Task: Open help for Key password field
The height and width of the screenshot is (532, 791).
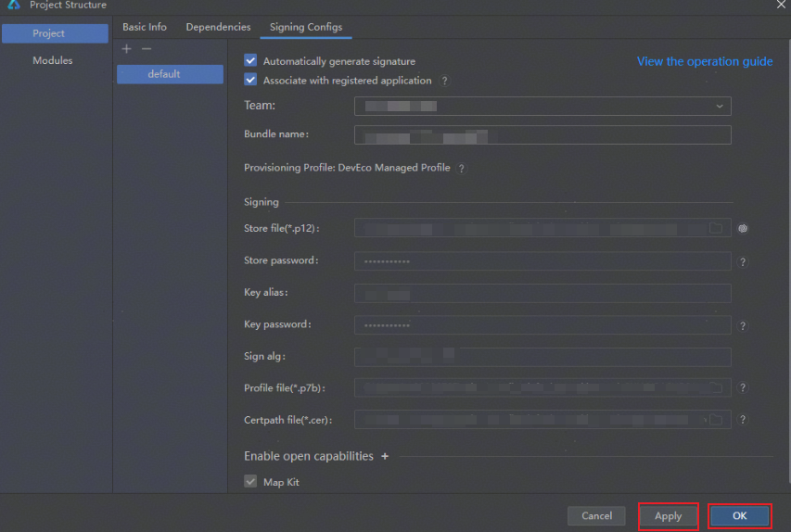Action: click(743, 326)
